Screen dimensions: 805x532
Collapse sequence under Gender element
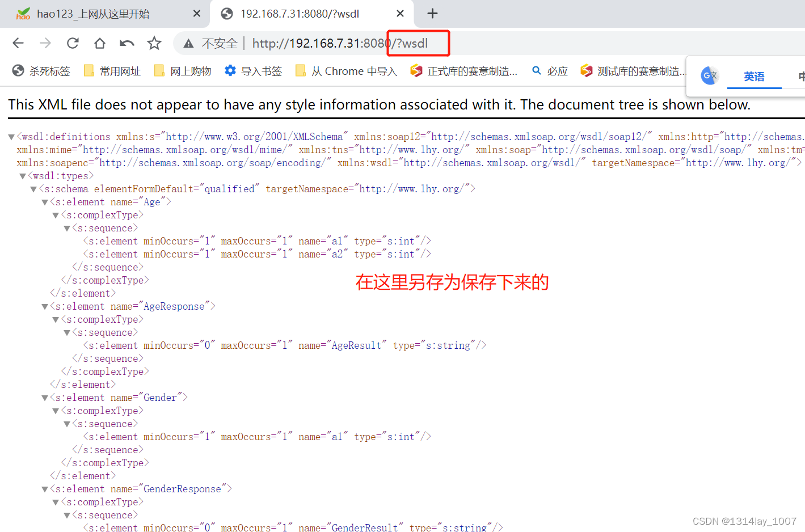pyautogui.click(x=67, y=424)
